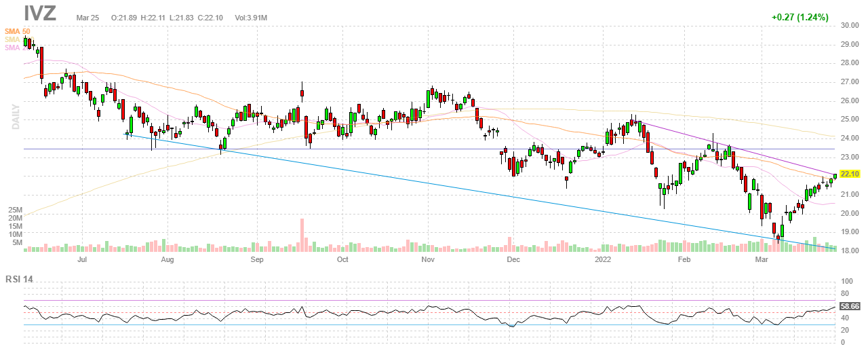Click the 18.00 price axis label
Viewport: 868px width, 353px height.
(850, 251)
